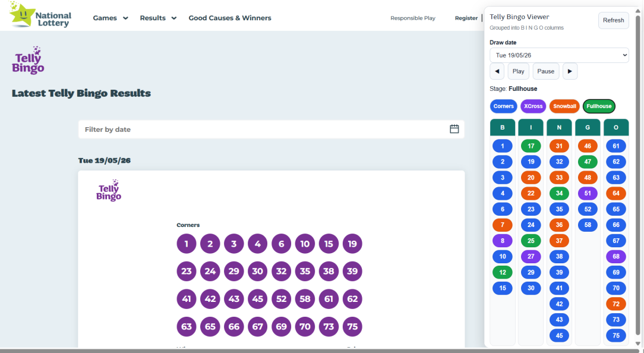Image resolution: width=644 pixels, height=353 pixels.
Task: Open the Responsible Play link
Action: pyautogui.click(x=413, y=18)
